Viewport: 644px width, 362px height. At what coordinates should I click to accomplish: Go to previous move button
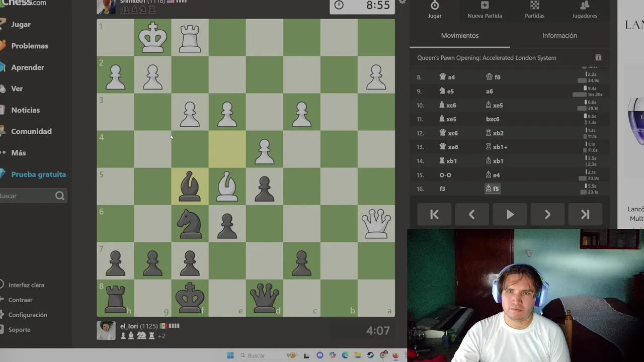pyautogui.click(x=472, y=215)
